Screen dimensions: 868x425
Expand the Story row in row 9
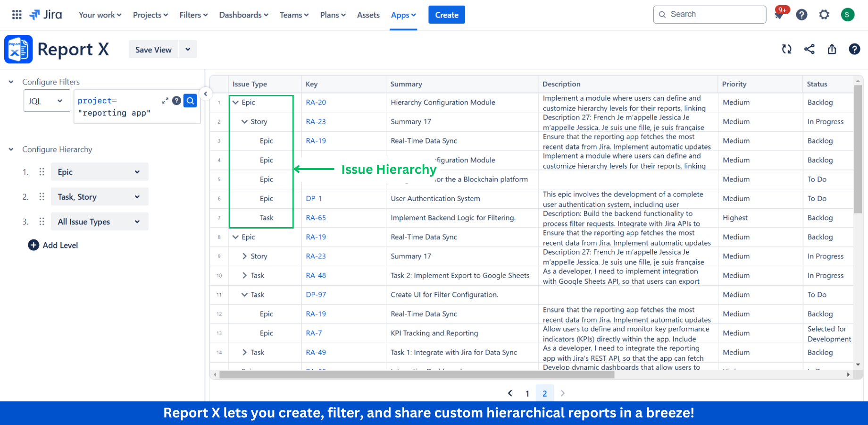[244, 256]
